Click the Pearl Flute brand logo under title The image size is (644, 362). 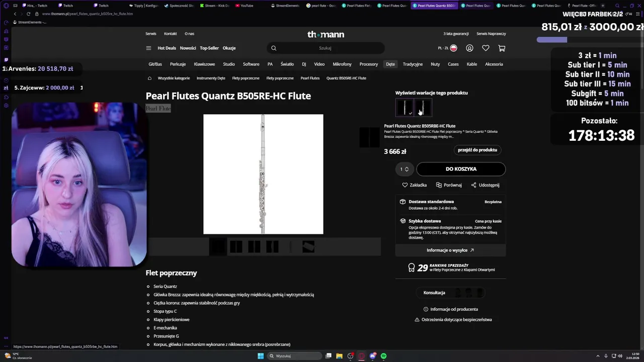coord(158,109)
